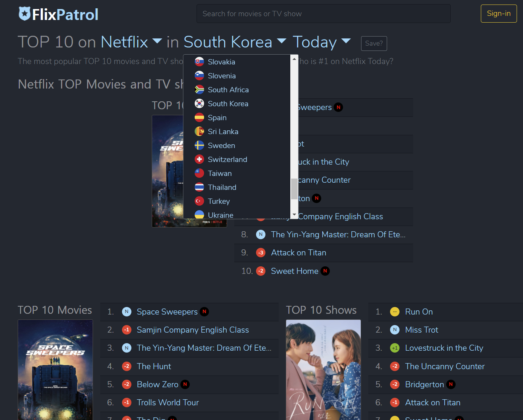
Task: Open the Run On show link
Action: (419, 312)
